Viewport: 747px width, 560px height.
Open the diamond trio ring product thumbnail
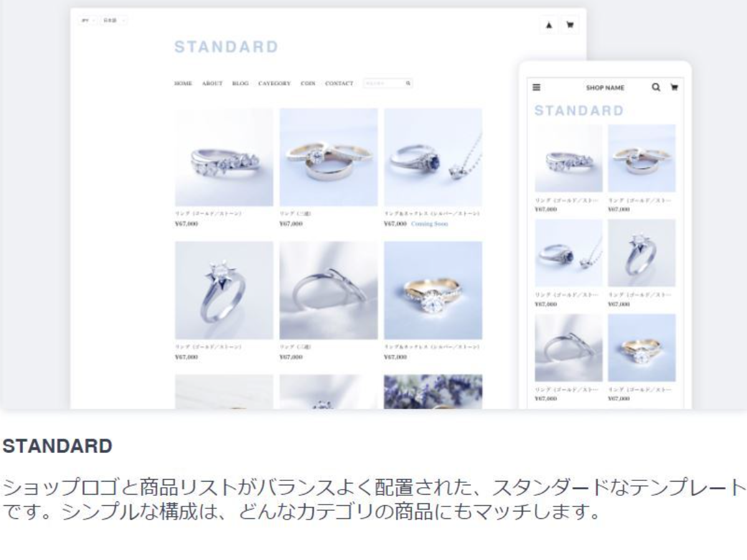(224, 157)
